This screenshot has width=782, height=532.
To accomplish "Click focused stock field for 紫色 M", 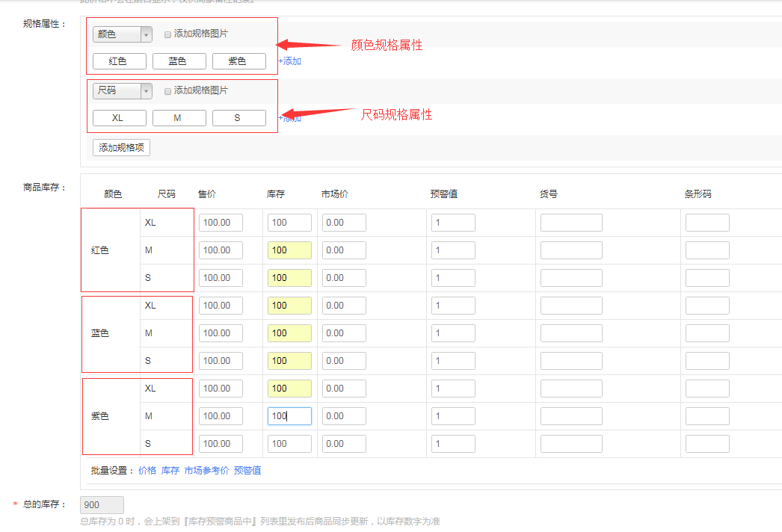I will tap(290, 416).
